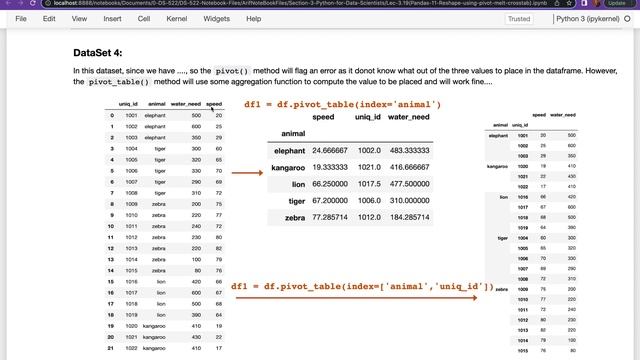This screenshot has width=640, height=360.
Task: Click the uniq_id column header in middle table
Action: click(368, 117)
